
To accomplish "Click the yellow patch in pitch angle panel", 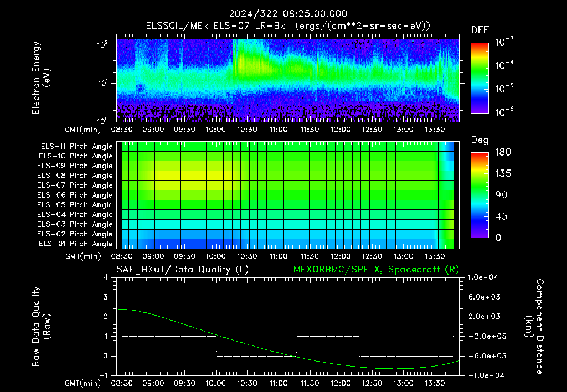I will click(193, 176).
